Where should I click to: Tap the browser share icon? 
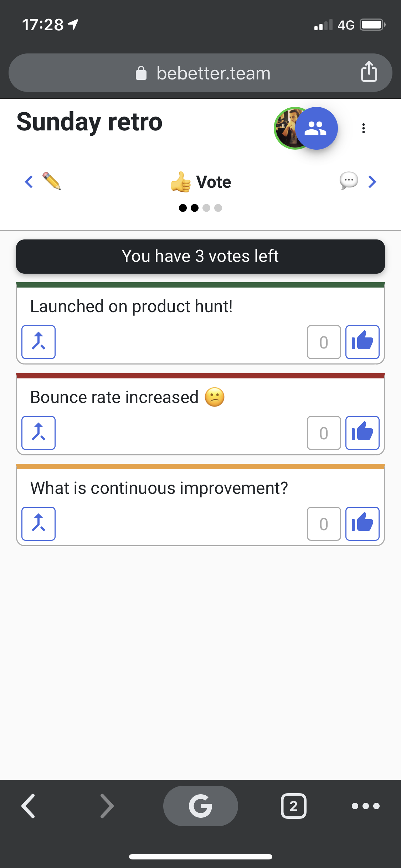click(369, 72)
